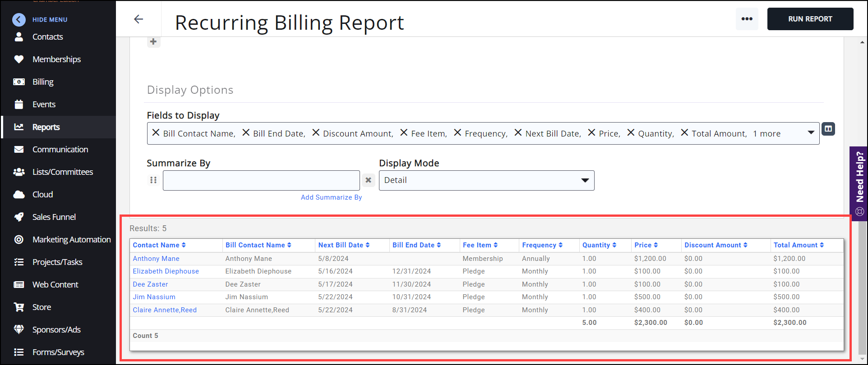Image resolution: width=868 pixels, height=365 pixels.
Task: Open the Display Mode dropdown
Action: [x=486, y=180]
